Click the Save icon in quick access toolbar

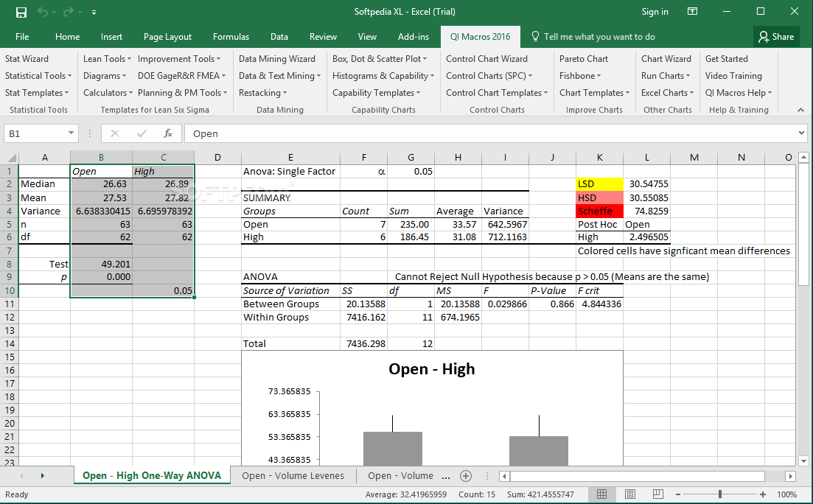21,12
